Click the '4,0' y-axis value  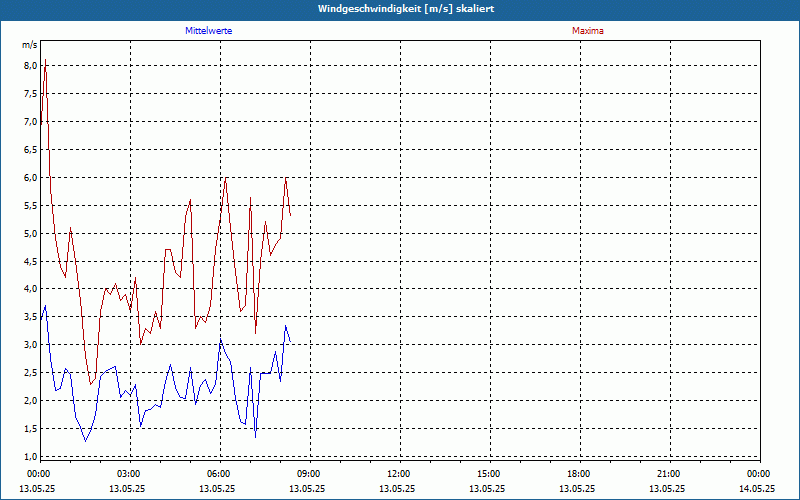point(30,289)
